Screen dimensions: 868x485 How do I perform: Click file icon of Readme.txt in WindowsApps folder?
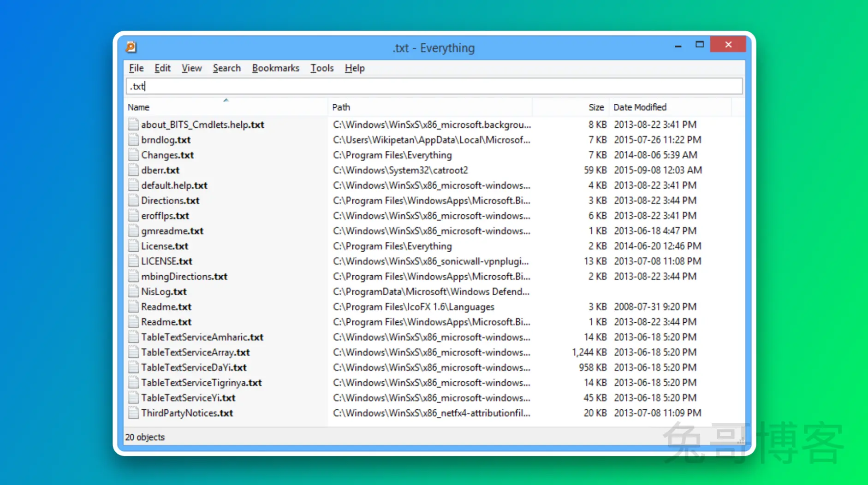click(x=133, y=322)
